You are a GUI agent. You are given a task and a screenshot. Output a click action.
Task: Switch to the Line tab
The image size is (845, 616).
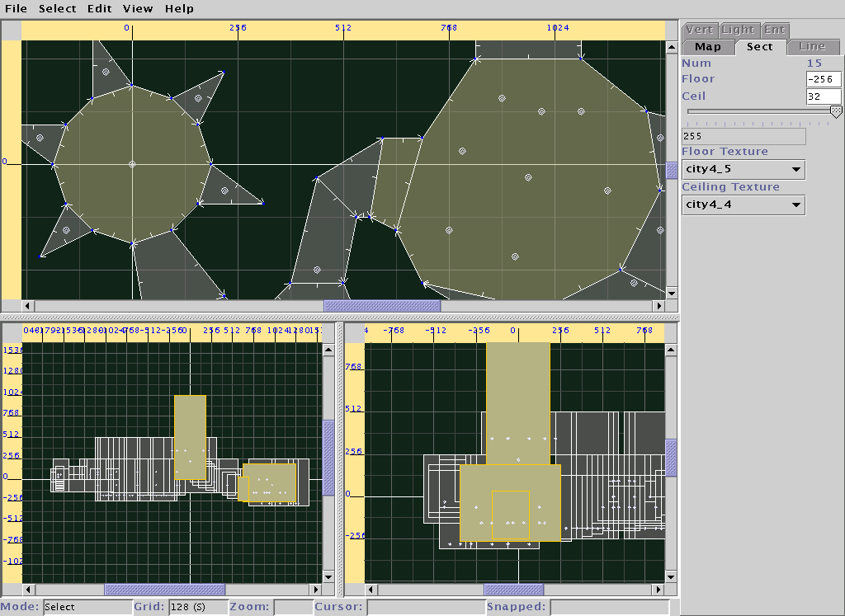point(812,47)
